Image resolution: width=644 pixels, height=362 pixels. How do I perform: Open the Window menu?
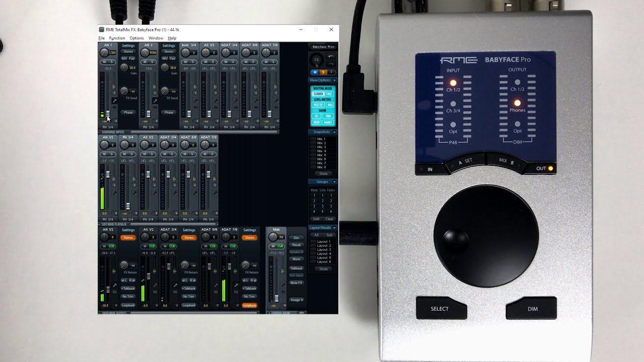(x=156, y=38)
